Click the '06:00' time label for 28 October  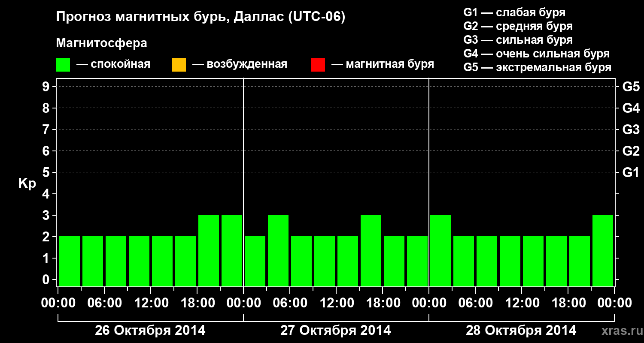pos(476,303)
